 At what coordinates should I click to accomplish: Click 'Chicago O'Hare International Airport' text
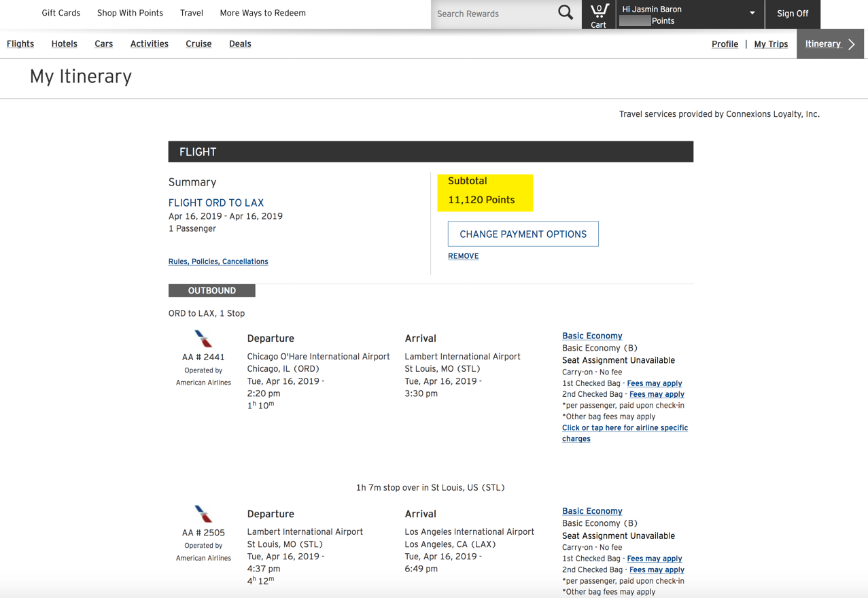click(318, 356)
